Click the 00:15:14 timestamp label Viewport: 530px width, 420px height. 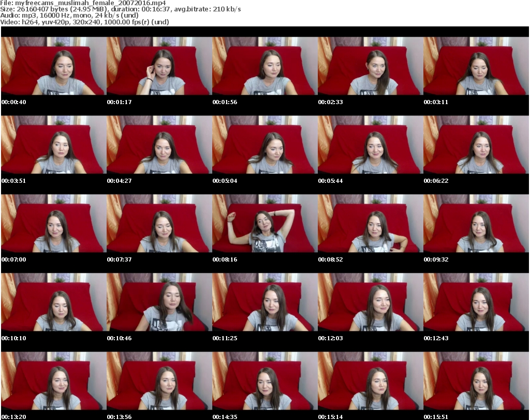(331, 417)
